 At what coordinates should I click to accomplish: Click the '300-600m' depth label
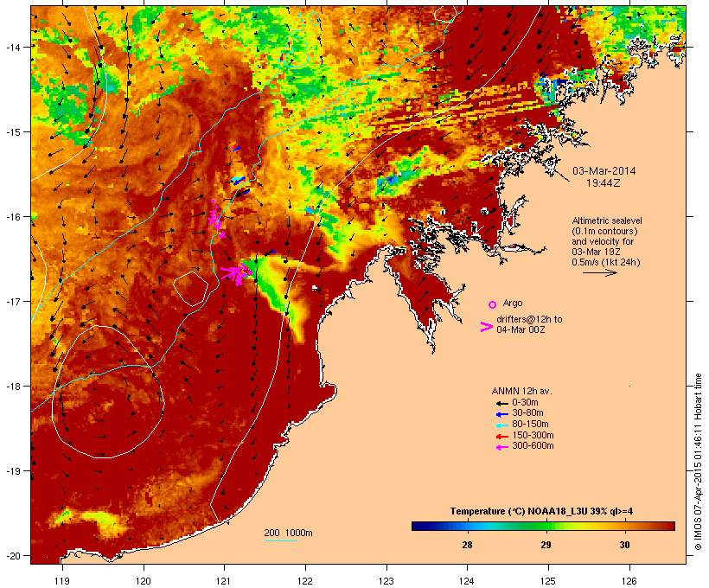[x=533, y=446]
